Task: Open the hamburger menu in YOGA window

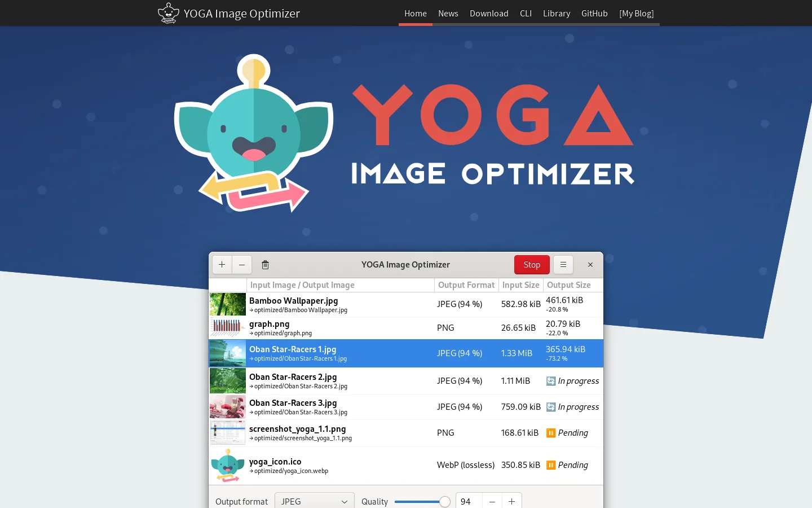Action: 563,265
